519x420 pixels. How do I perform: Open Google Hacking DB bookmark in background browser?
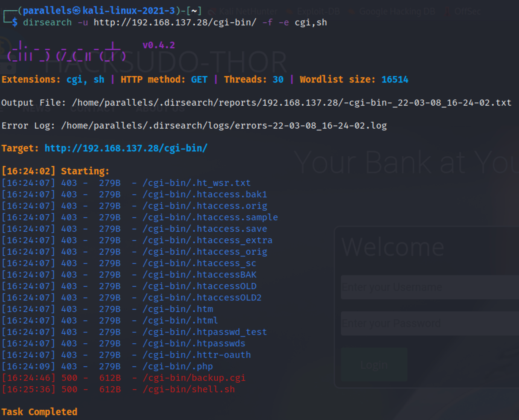392,11
